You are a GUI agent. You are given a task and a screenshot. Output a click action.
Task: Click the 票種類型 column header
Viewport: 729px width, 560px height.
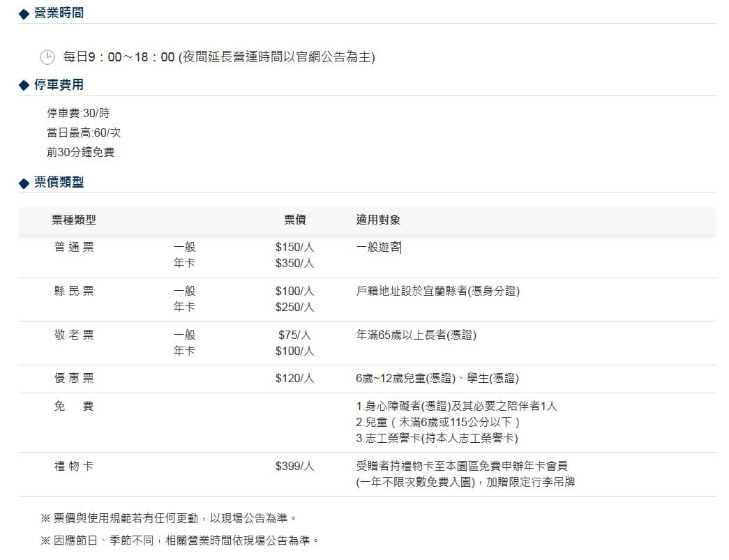pos(74,220)
